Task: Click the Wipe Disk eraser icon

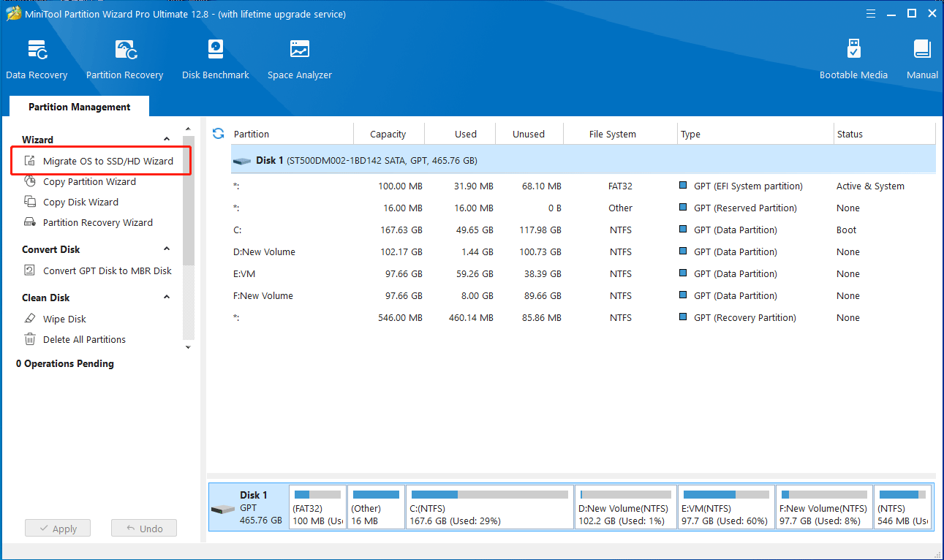Action: coord(30,319)
